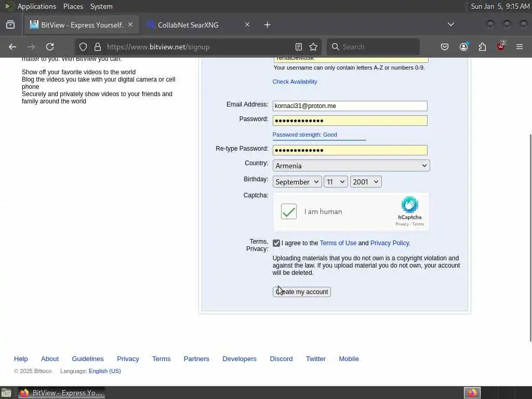
Task: Open the Guidelines footer link
Action: 87,358
